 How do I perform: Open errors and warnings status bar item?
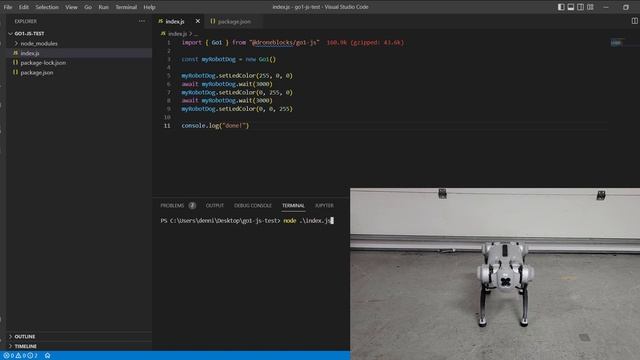click(20, 356)
